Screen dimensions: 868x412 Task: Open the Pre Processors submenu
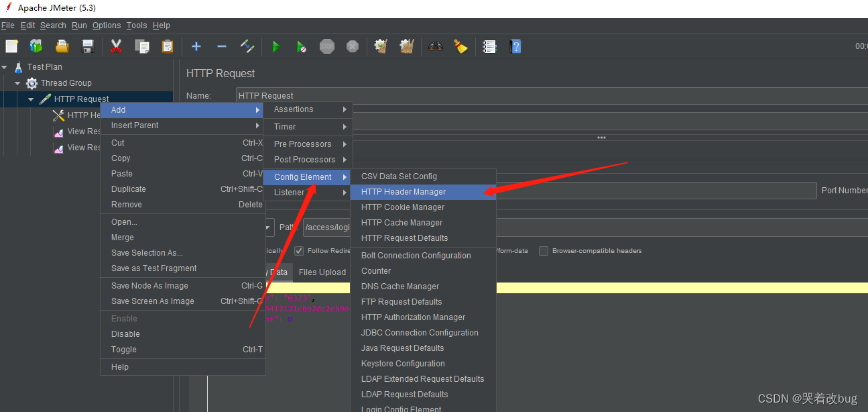(308, 144)
